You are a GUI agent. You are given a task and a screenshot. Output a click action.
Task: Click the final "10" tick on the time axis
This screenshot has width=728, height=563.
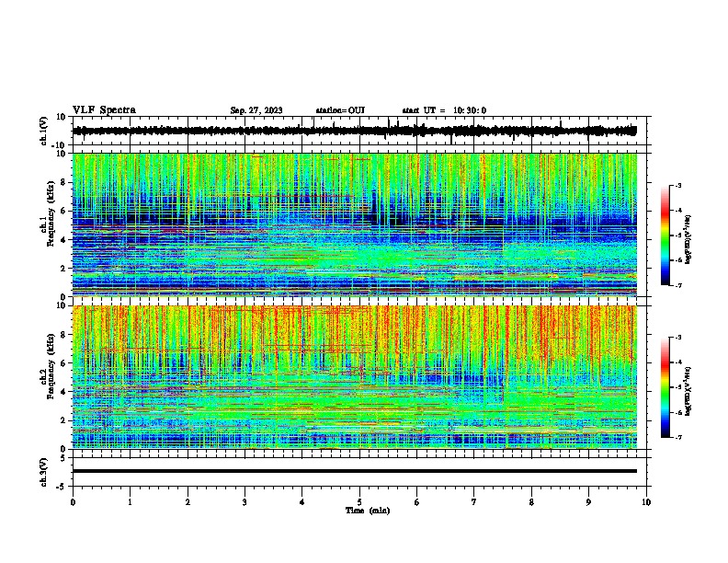click(646, 502)
